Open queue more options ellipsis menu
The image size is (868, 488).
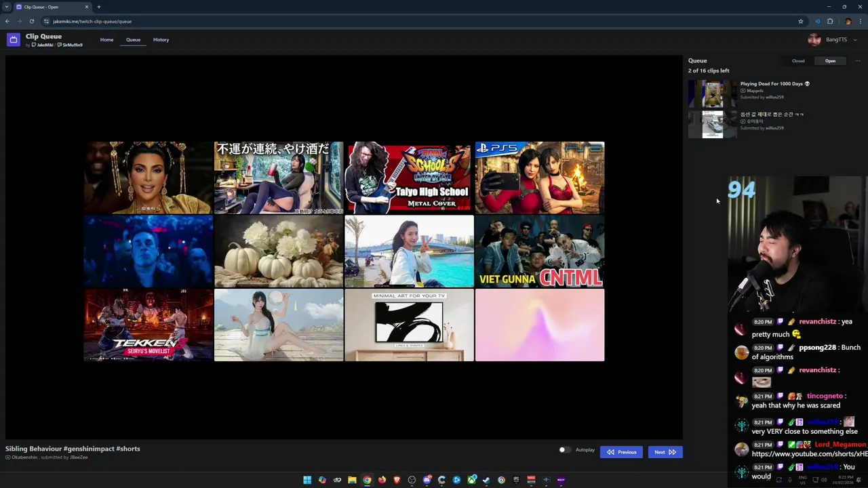click(857, 61)
